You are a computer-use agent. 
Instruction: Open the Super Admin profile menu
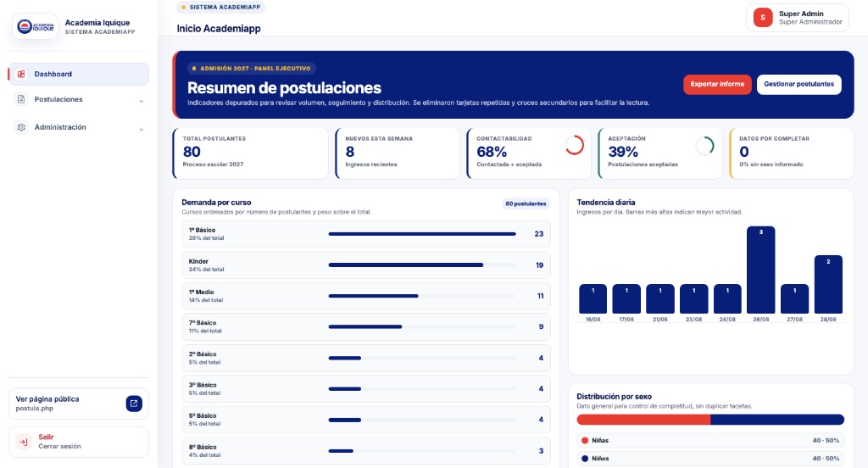[x=797, y=18]
